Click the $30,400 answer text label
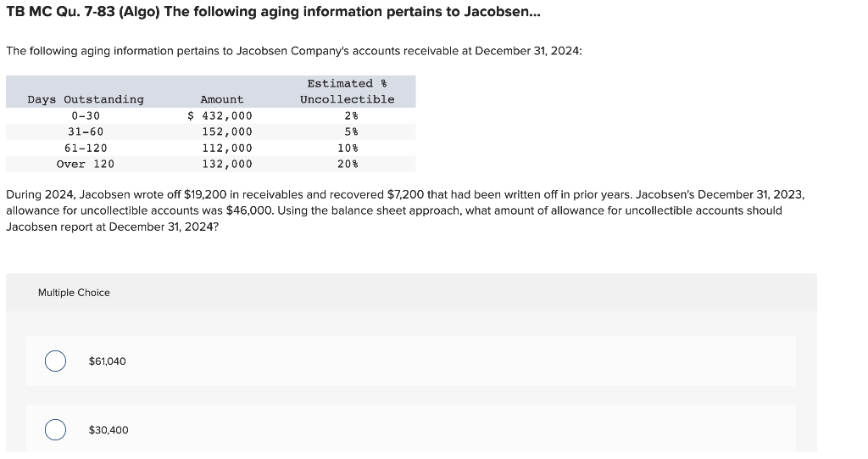868x459 pixels. (x=108, y=430)
